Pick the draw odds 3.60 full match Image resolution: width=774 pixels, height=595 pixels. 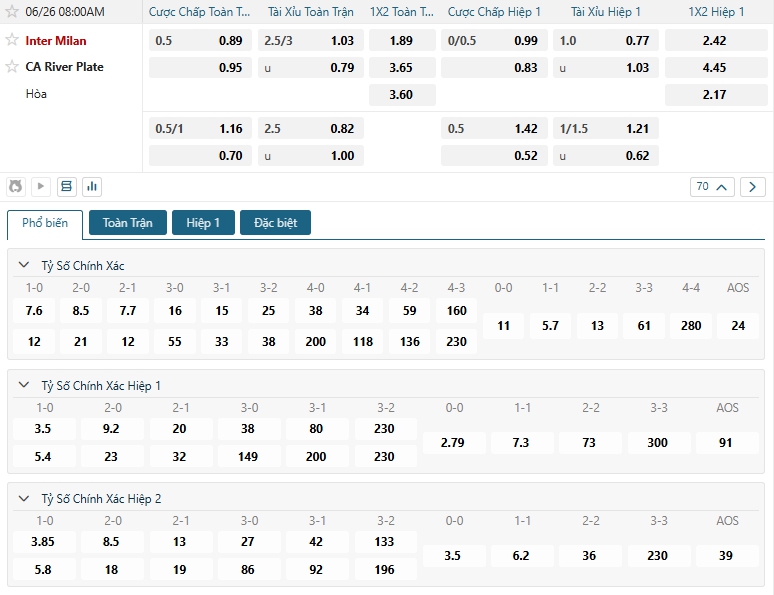(x=400, y=94)
